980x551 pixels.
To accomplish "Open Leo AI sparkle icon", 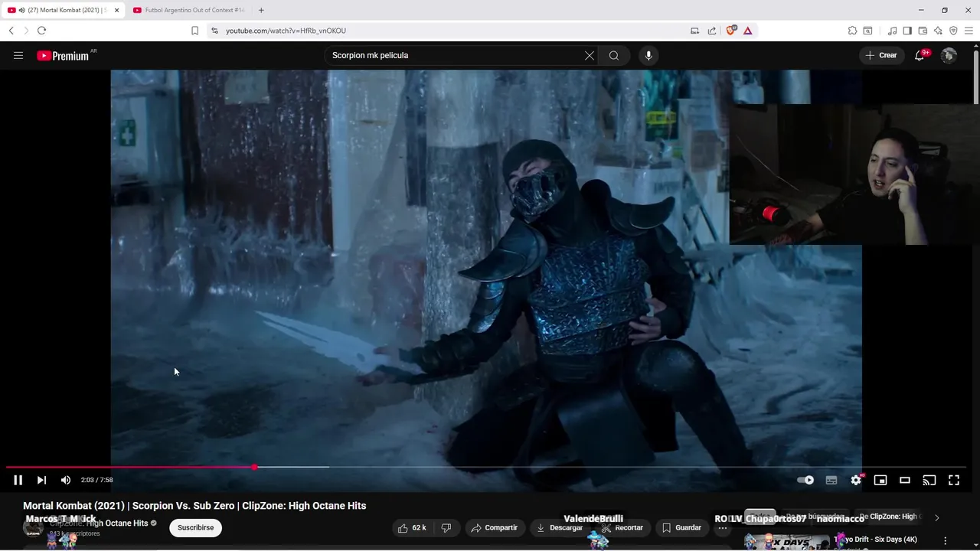I will point(938,31).
